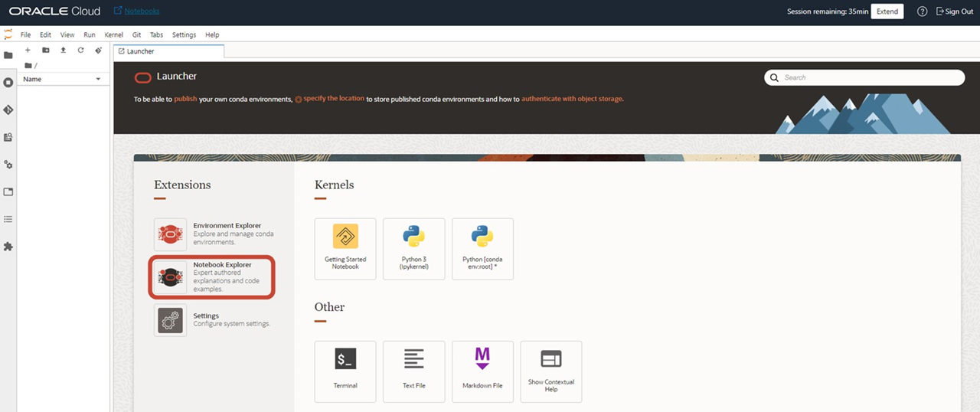980x412 pixels.
Task: Click the Kernels section heading
Action: pos(334,185)
